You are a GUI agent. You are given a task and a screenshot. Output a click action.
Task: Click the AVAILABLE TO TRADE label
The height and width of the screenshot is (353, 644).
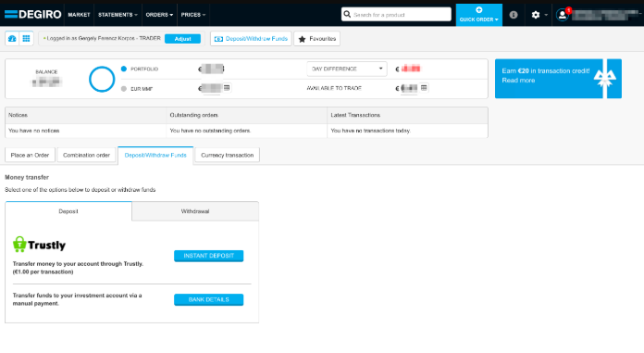334,88
